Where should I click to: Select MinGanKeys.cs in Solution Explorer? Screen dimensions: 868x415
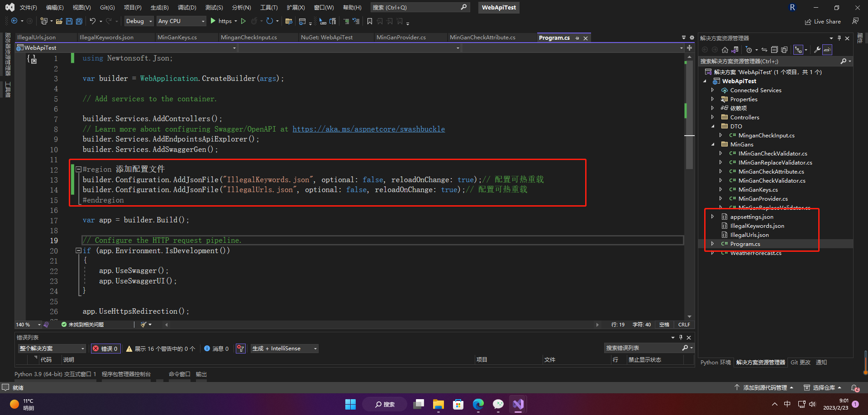tap(758, 189)
